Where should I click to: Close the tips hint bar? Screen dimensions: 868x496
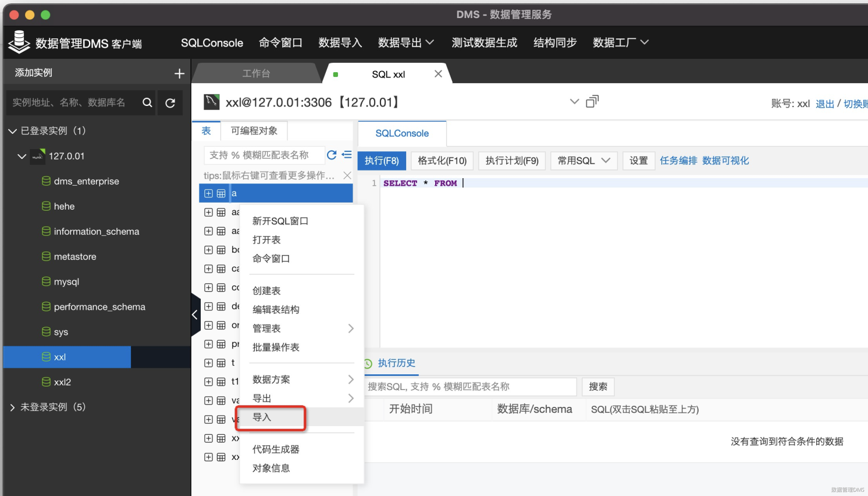click(x=347, y=175)
